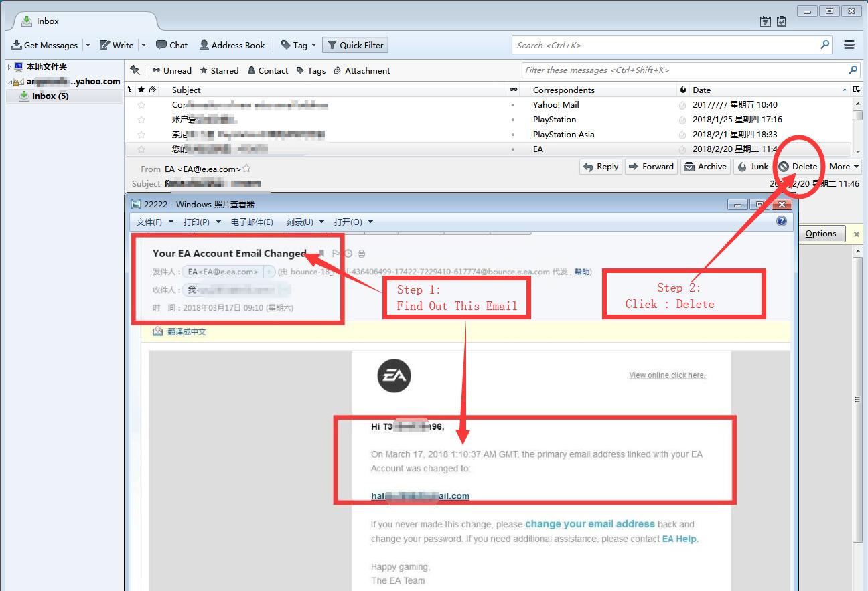Switch to the Inbox tab
The image size is (868, 591).
click(x=83, y=21)
